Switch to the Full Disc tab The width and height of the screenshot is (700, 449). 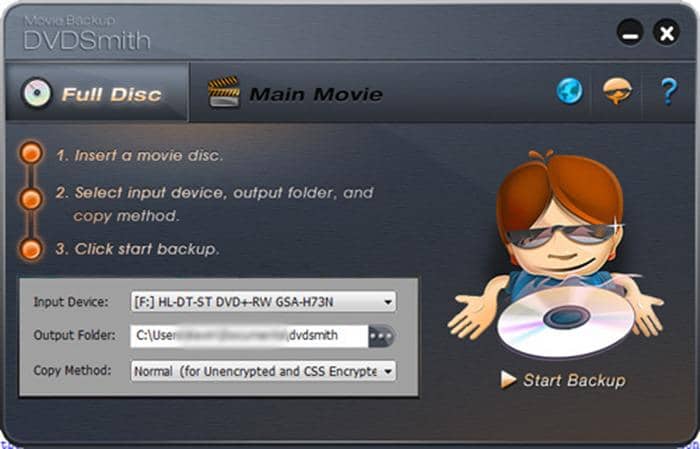tap(110, 95)
